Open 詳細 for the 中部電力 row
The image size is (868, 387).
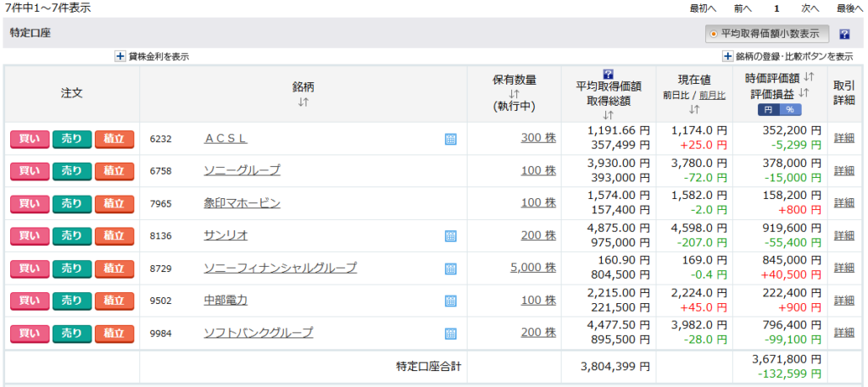(x=844, y=300)
